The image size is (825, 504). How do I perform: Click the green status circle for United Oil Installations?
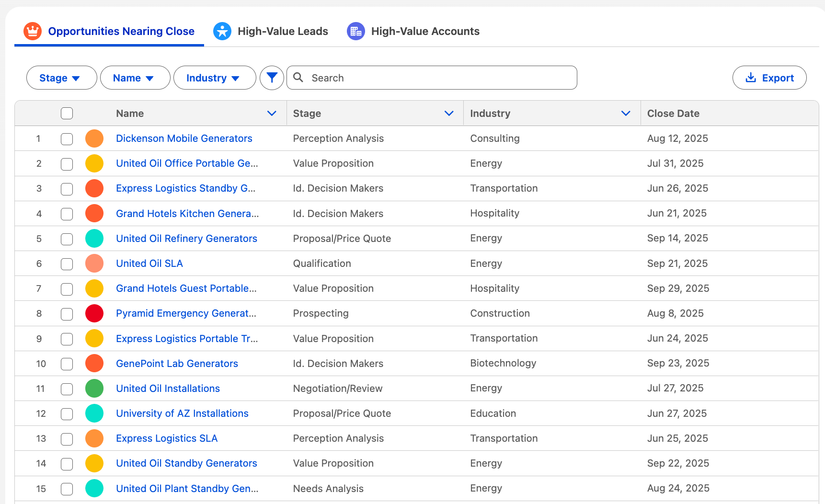tap(94, 389)
